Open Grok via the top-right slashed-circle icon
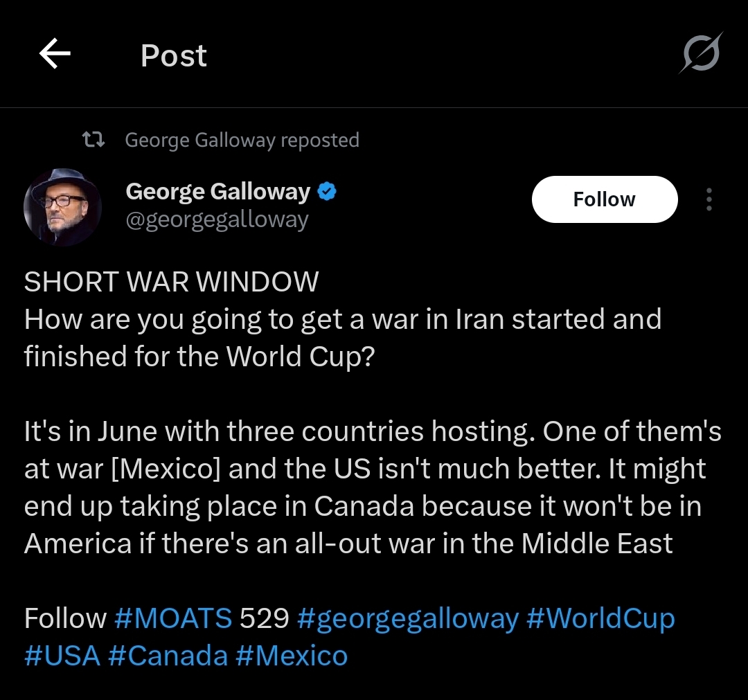The height and width of the screenshot is (700, 748). [700, 54]
